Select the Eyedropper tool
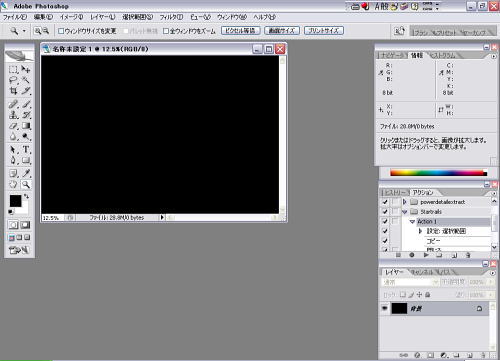The height and width of the screenshot is (361, 500). tap(26, 173)
